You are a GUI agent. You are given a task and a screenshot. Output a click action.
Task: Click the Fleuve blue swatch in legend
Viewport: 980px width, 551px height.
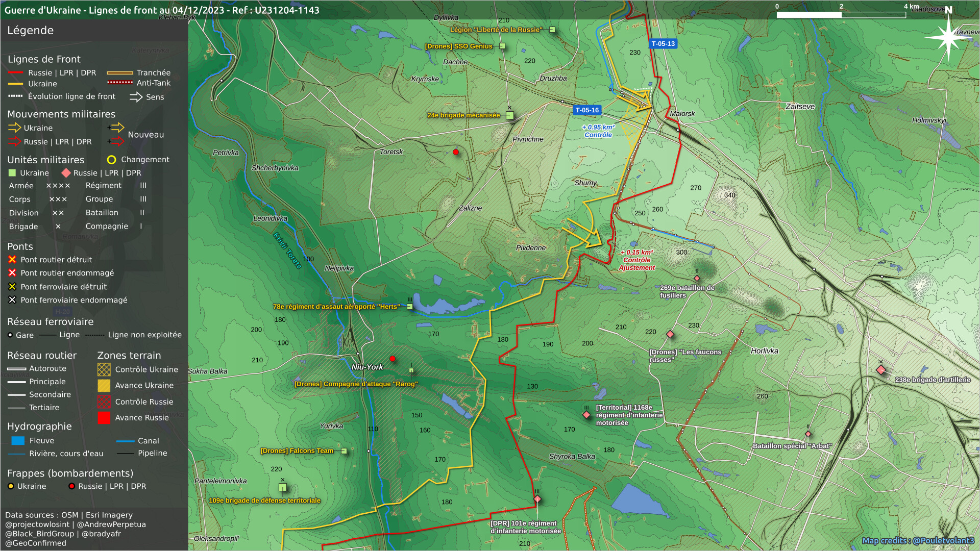18,441
